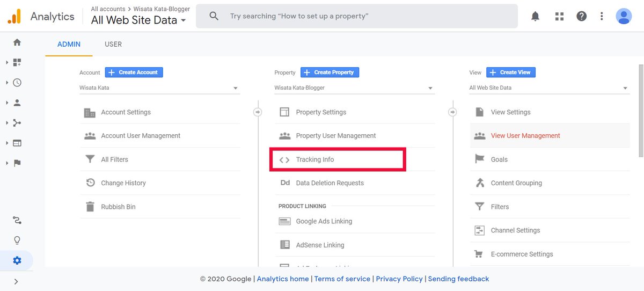Click the Create View button
The width and height of the screenshot is (644, 291).
pyautogui.click(x=511, y=72)
